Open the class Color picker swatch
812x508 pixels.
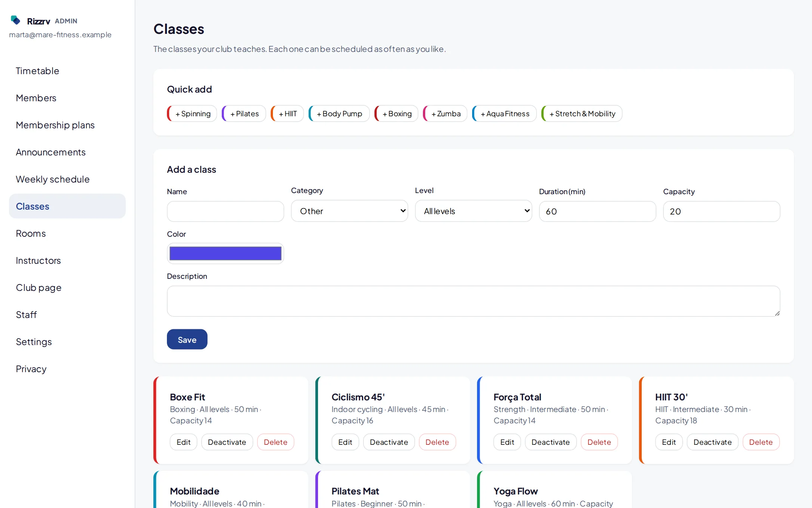226,253
